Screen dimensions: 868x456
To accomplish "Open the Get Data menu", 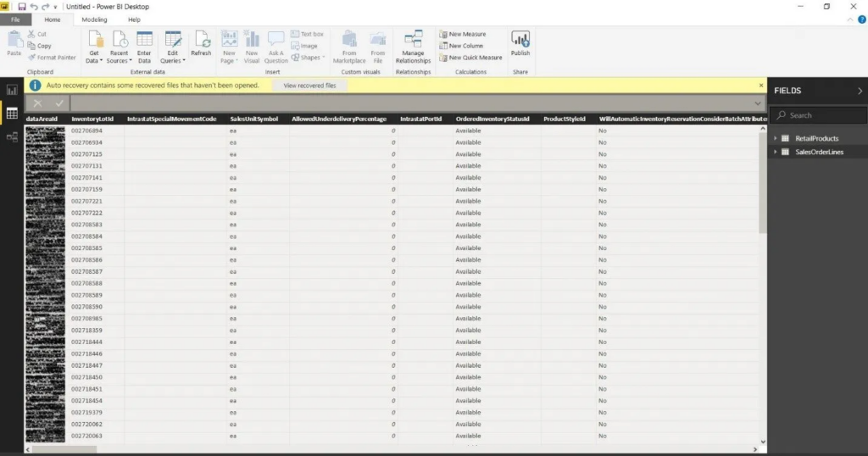I will click(x=94, y=47).
